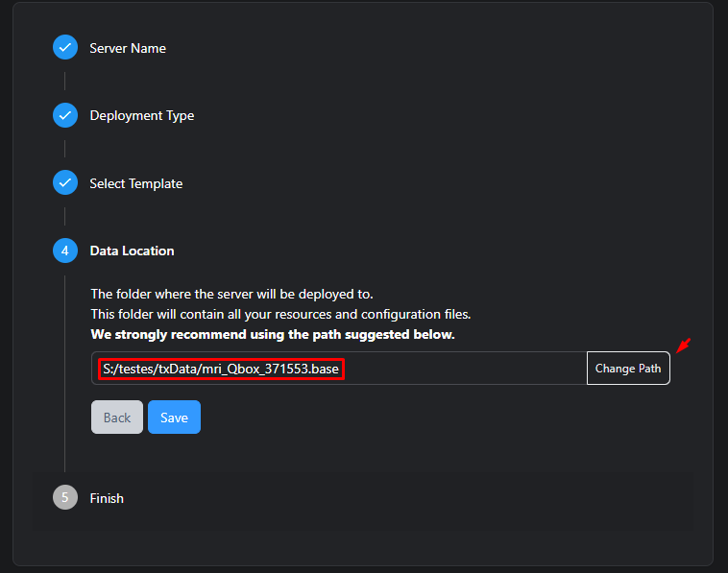Return to the Select Template step label

point(135,183)
